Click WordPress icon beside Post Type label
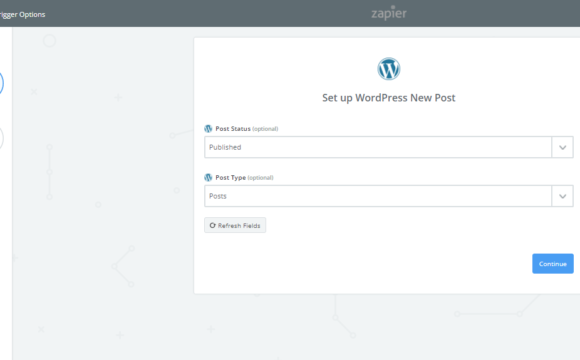Screen dimensions: 580x360 pyautogui.click(x=208, y=178)
